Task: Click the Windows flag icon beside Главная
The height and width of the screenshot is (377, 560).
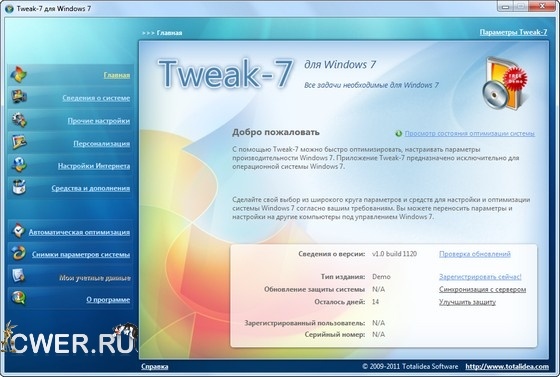Action: coord(19,75)
